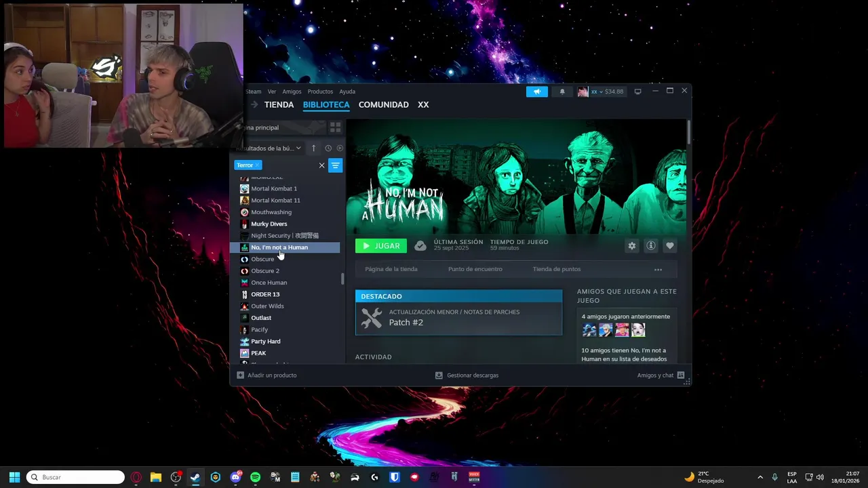Open the Ver menu
The height and width of the screenshot is (488, 868).
(x=272, y=91)
